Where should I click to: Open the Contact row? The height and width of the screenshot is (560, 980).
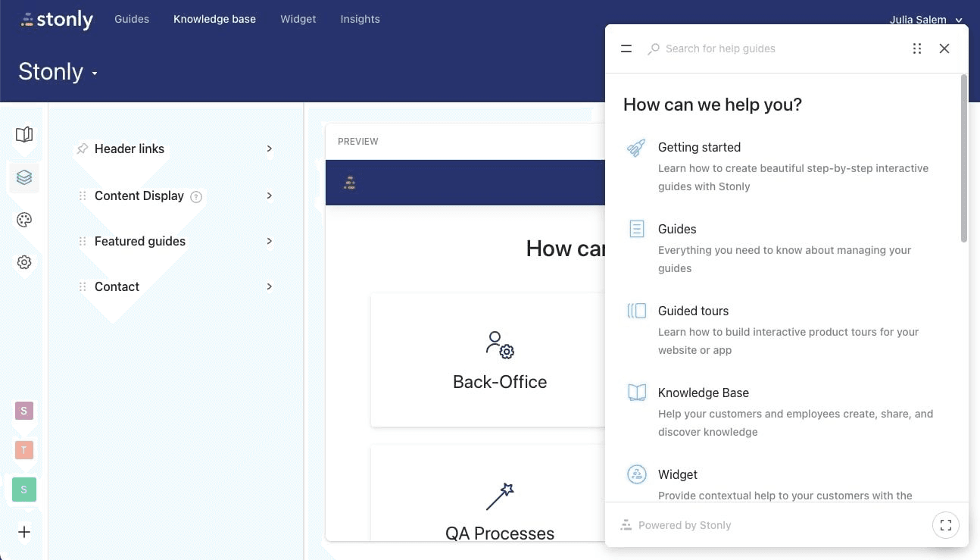176,286
